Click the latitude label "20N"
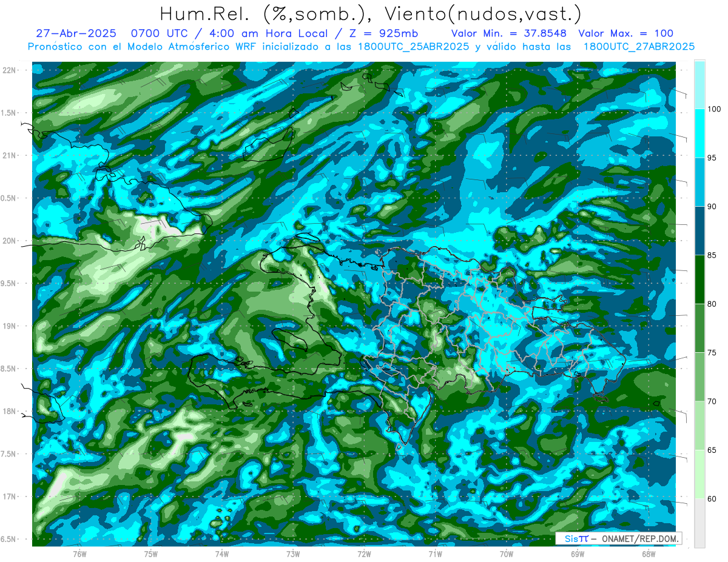Viewport: 728px width, 562px height. [9, 241]
